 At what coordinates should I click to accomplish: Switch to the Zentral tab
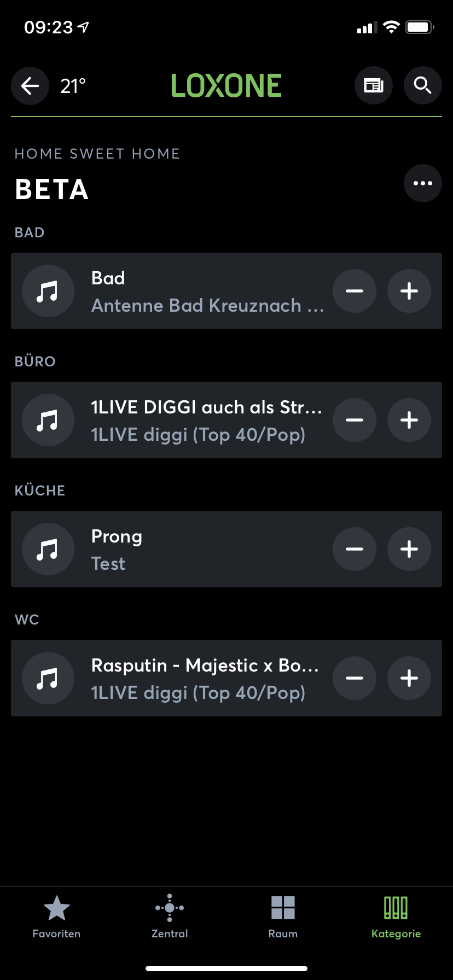[x=170, y=917]
